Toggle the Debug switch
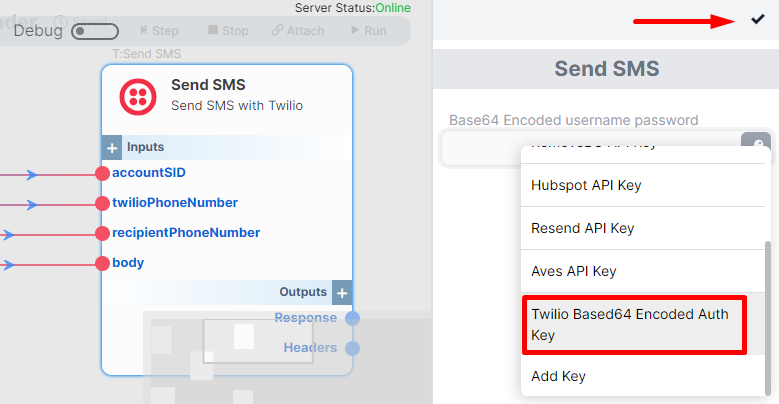The width and height of the screenshot is (779, 404). click(x=95, y=31)
